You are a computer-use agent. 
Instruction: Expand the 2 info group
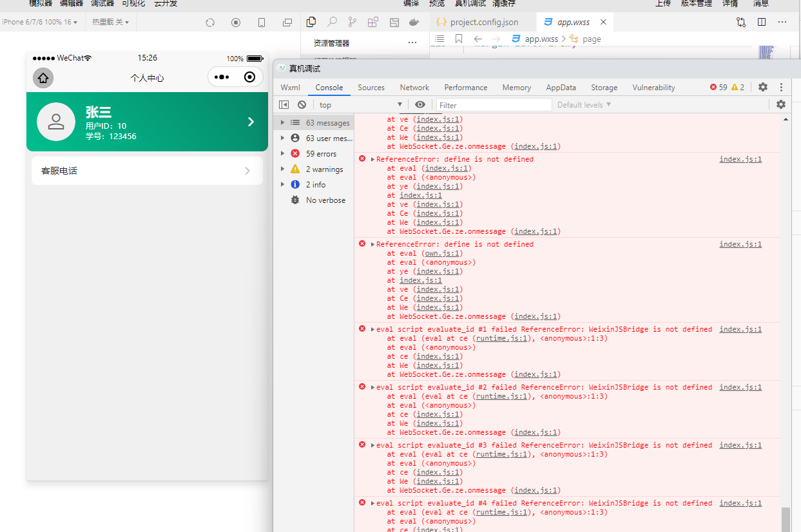(282, 184)
